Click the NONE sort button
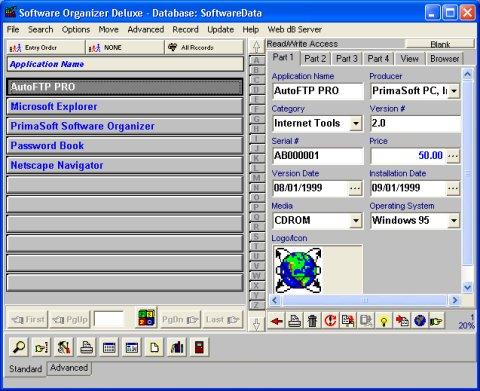 click(125, 47)
